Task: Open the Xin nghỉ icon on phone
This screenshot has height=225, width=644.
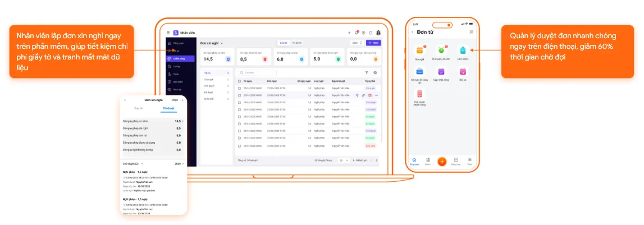Action: [418, 50]
